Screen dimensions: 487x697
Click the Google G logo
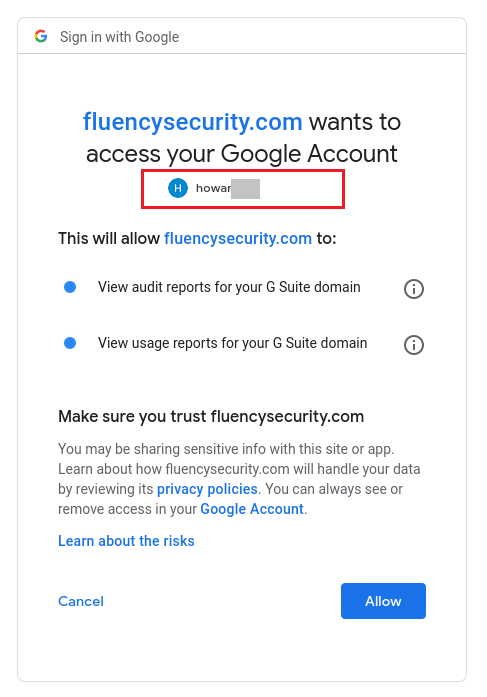(41, 36)
